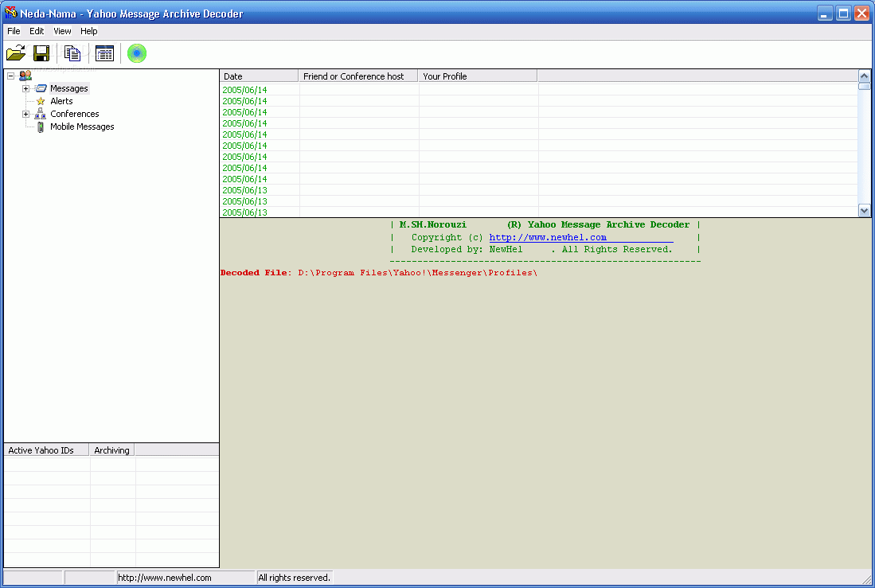Click the "Developed by: NewHel" text
Viewport: 875px width, 588px height.
(x=467, y=249)
